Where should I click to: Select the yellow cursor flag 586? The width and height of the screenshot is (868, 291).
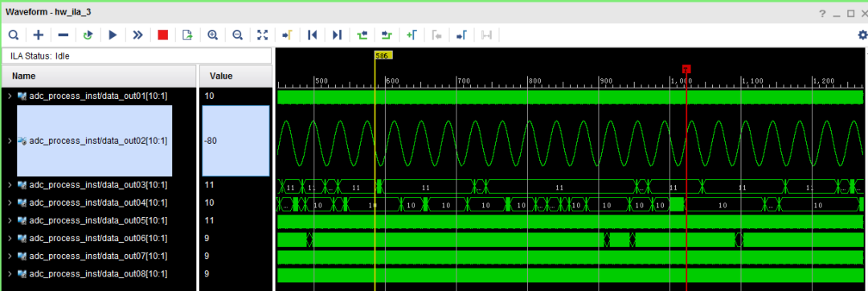[383, 55]
